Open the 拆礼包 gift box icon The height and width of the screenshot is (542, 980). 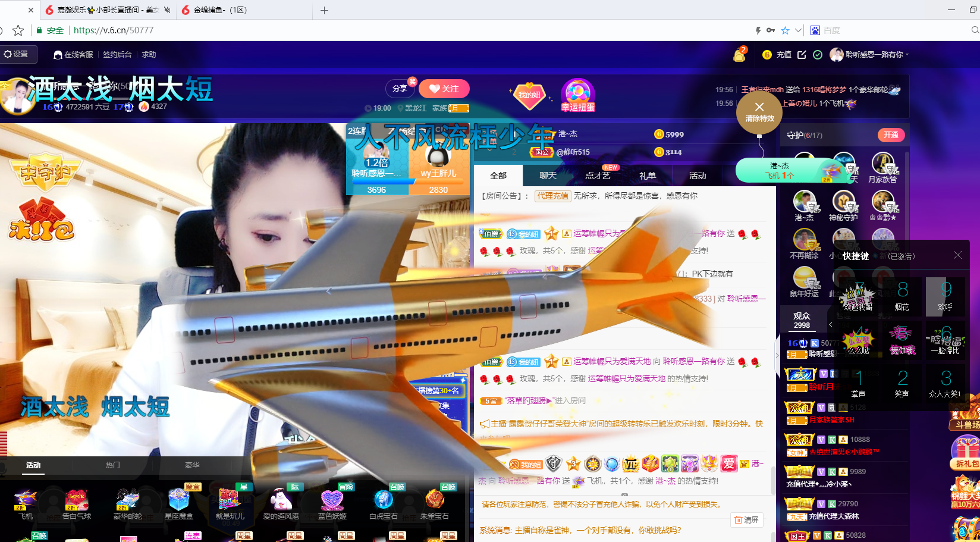coord(965,452)
